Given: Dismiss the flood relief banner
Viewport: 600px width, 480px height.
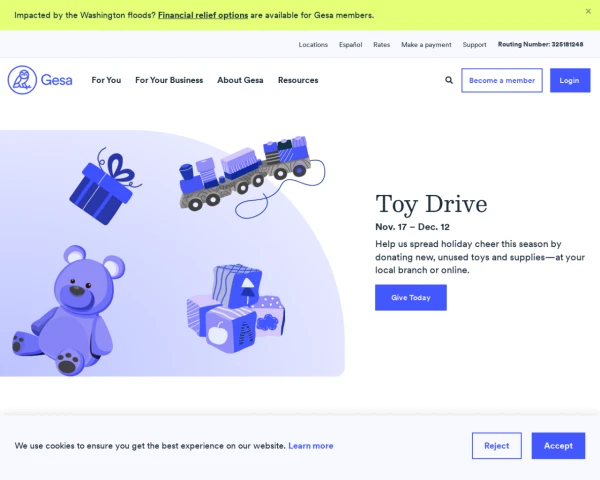Looking at the screenshot, I should click(588, 11).
